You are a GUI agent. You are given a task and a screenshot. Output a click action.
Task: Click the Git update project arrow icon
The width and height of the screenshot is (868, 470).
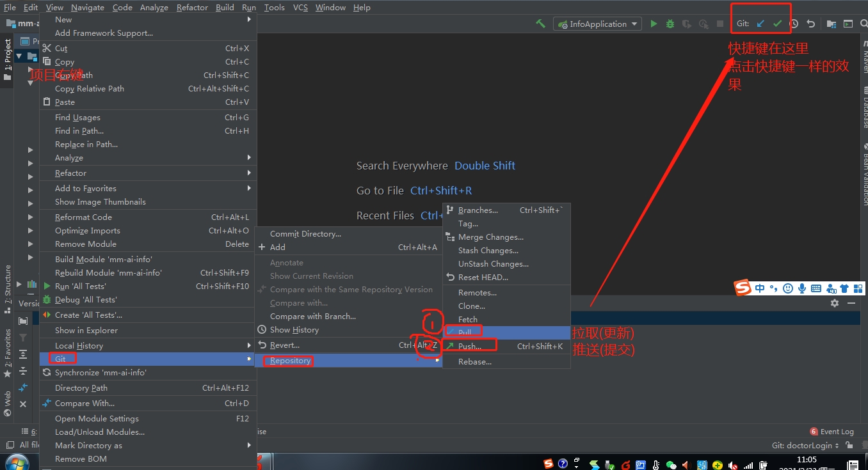tap(760, 24)
